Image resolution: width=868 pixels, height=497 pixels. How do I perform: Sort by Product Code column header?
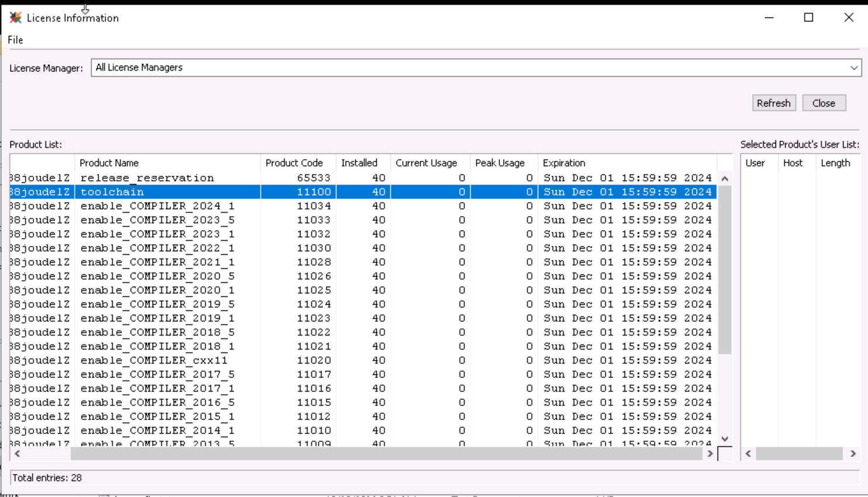click(298, 163)
